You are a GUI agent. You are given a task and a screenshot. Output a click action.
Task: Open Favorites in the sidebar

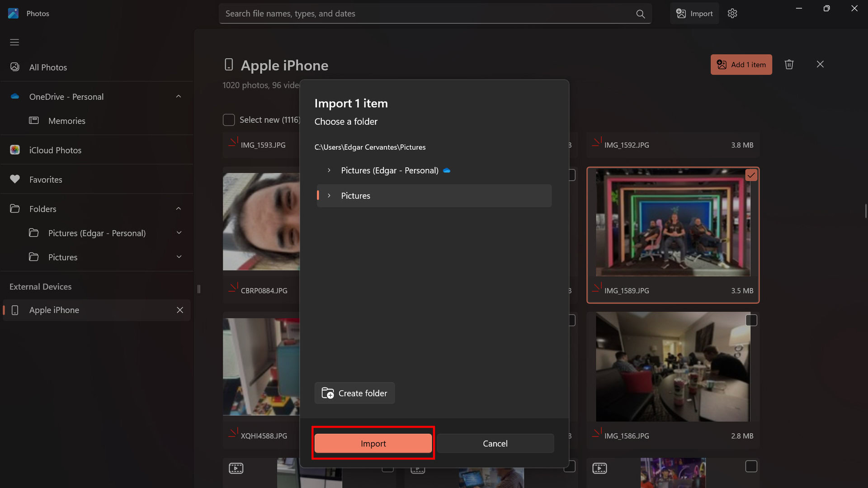tap(46, 180)
